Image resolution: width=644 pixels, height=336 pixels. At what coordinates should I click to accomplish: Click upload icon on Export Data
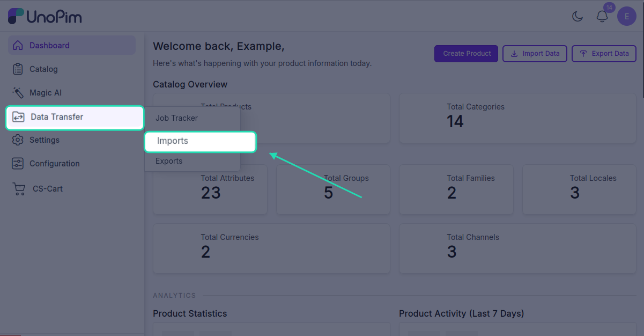(x=583, y=54)
